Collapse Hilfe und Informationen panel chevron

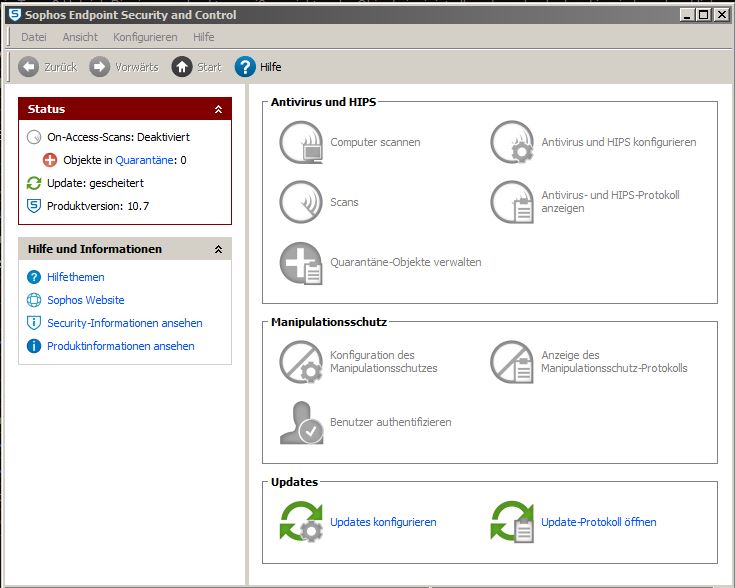[218, 249]
